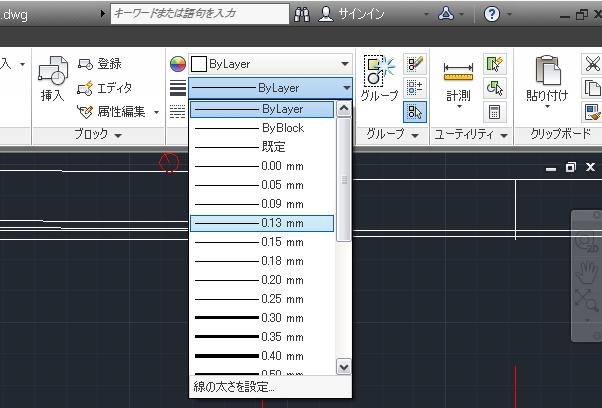Click the 登録 create block icon

click(x=86, y=64)
